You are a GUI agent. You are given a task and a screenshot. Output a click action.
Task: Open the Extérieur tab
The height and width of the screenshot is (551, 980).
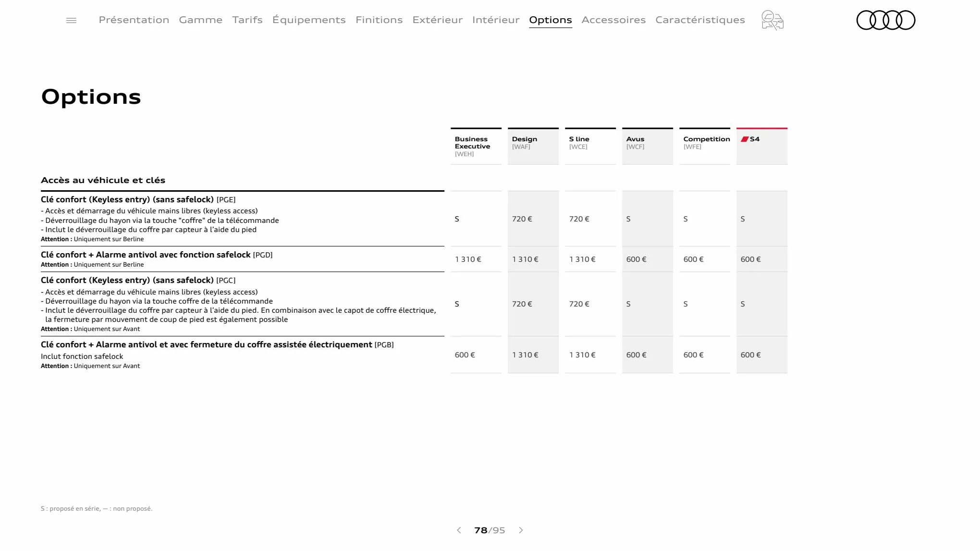(x=438, y=20)
